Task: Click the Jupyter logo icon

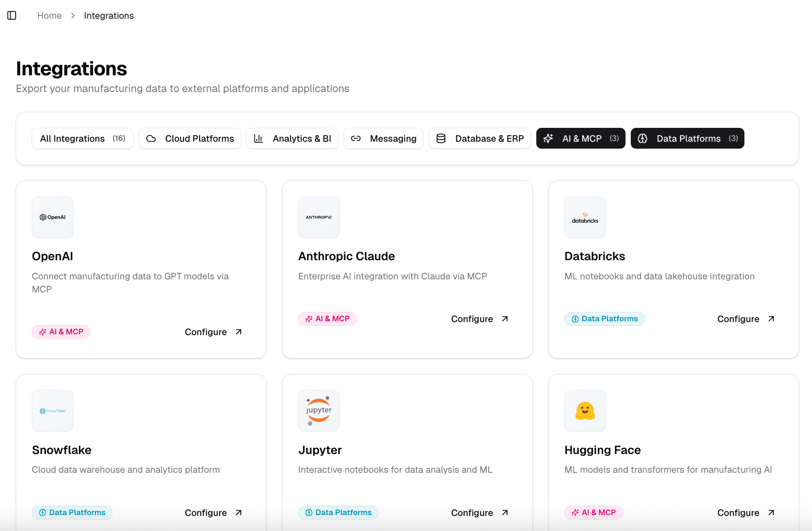Action: (x=319, y=411)
